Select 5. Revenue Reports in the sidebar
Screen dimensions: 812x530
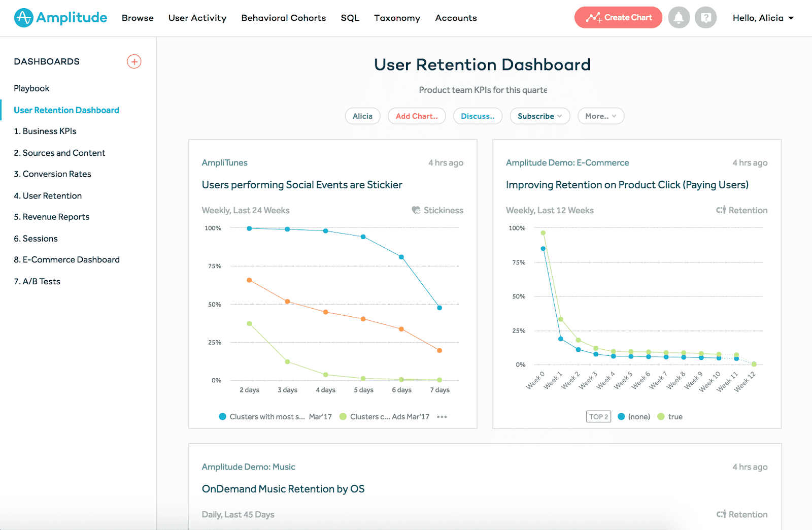(51, 217)
